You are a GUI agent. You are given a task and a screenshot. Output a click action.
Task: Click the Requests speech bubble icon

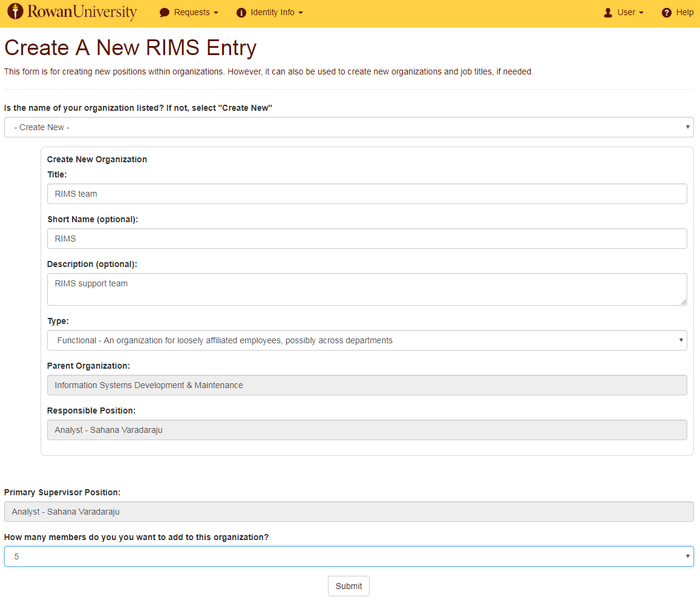click(165, 13)
